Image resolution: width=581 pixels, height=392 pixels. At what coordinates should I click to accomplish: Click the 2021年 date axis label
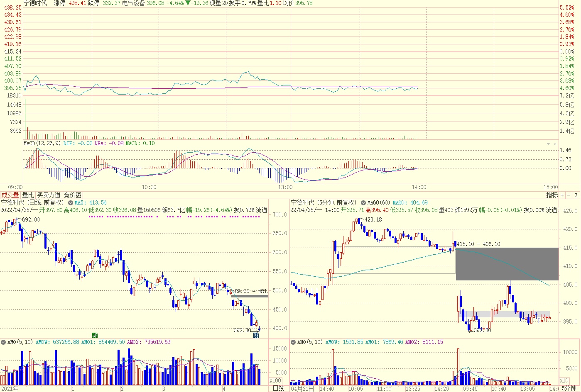pyautogui.click(x=10, y=389)
